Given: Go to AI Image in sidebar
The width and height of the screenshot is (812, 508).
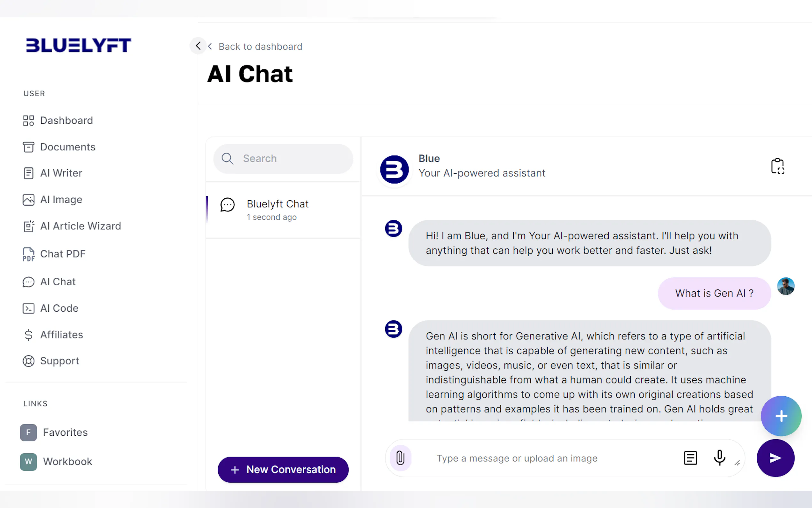Looking at the screenshot, I should click(61, 200).
